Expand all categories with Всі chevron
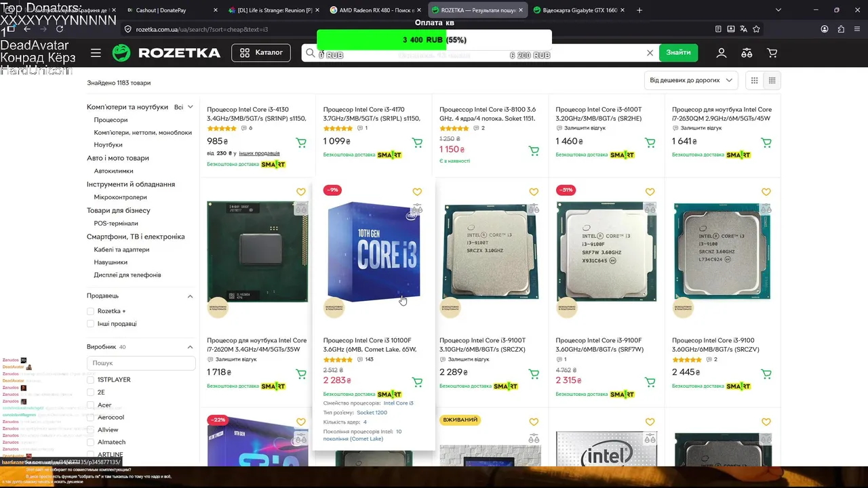 (x=184, y=107)
